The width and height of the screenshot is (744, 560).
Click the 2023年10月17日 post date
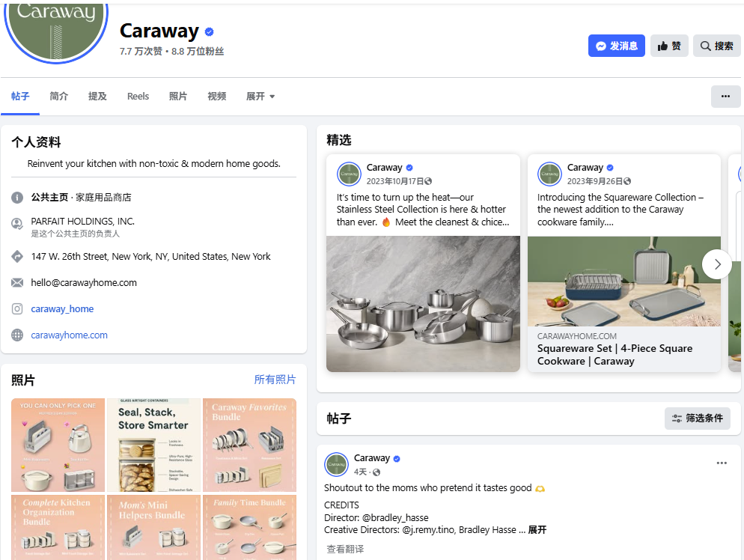[x=394, y=181]
